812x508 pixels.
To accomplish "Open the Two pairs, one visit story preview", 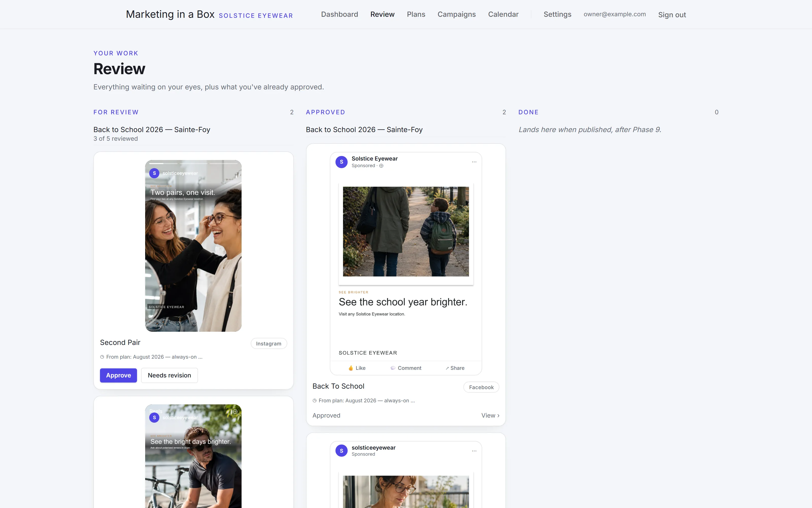I will point(193,246).
